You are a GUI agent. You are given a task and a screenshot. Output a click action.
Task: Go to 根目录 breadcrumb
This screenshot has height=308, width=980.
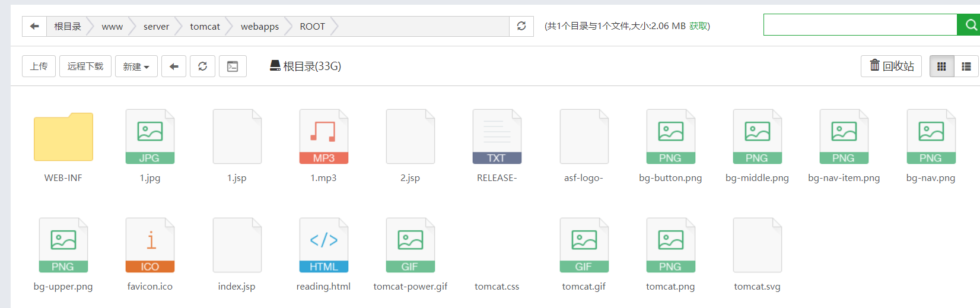coord(68,26)
